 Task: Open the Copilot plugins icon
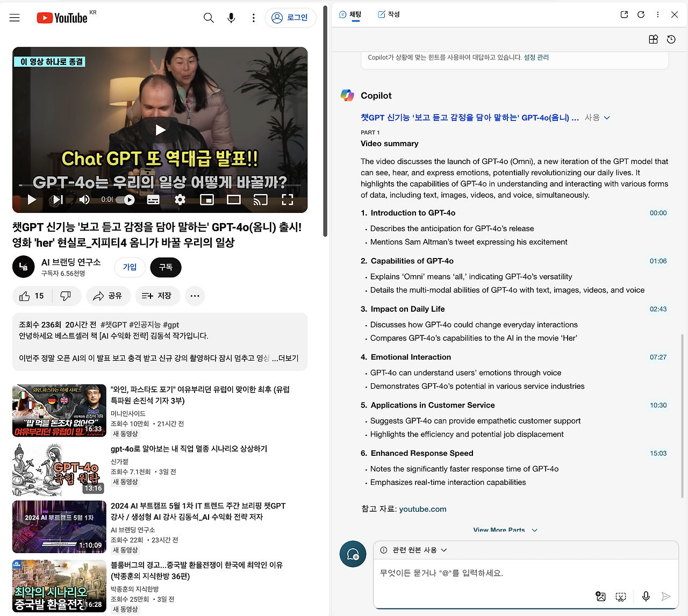(654, 39)
